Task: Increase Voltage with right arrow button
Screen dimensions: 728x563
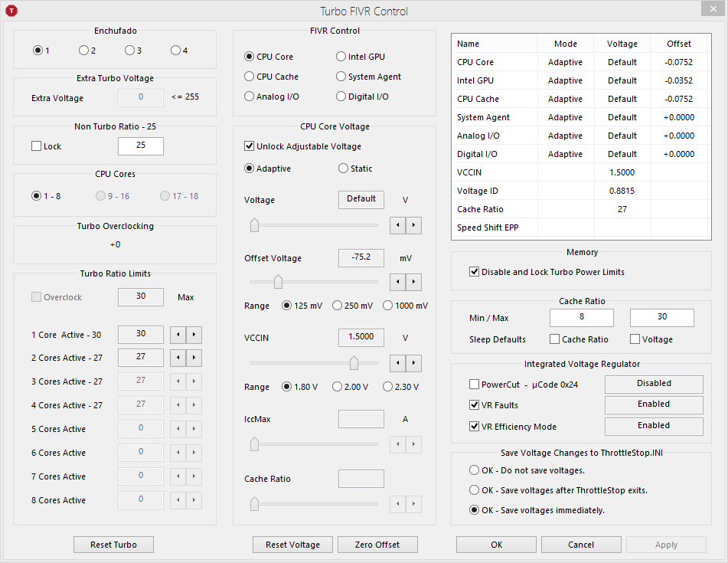Action: pyautogui.click(x=413, y=225)
